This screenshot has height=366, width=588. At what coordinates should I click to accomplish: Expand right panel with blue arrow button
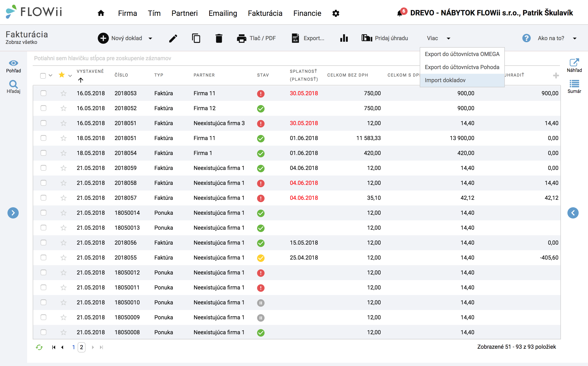click(573, 213)
